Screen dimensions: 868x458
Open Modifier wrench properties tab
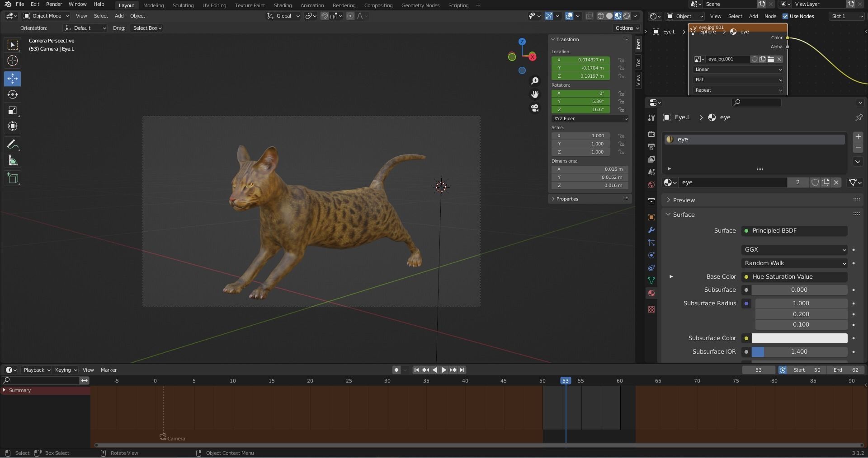(x=651, y=230)
